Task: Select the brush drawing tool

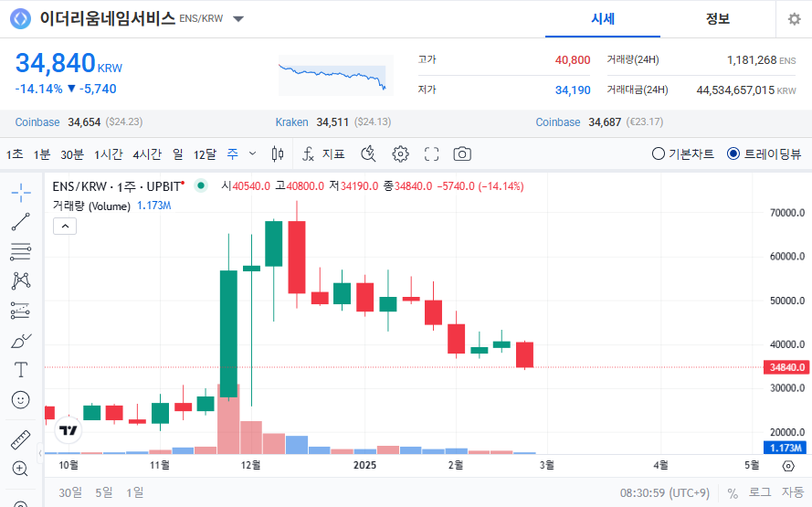Action: 21,341
